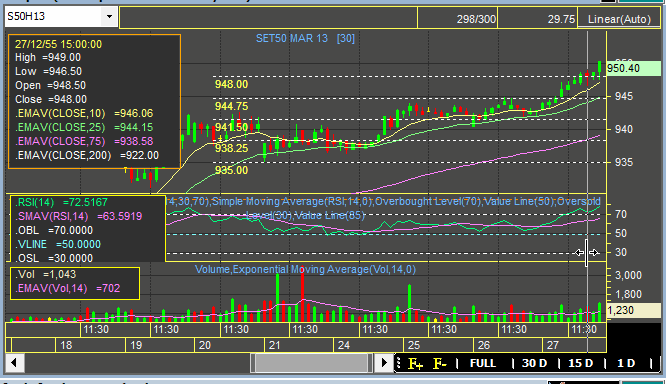The width and height of the screenshot is (667, 384).
Task: Click the right scroll arrow of the chart
Action: coord(384,363)
